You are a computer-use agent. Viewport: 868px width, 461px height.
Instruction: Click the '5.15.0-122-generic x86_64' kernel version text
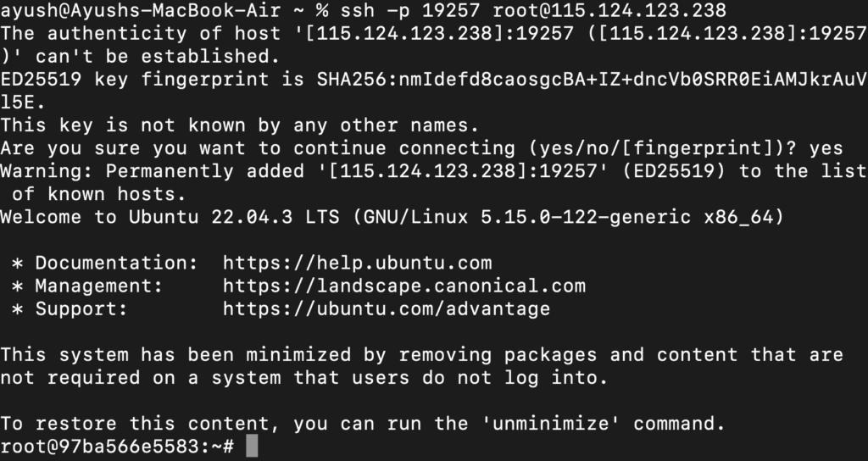pos(626,217)
